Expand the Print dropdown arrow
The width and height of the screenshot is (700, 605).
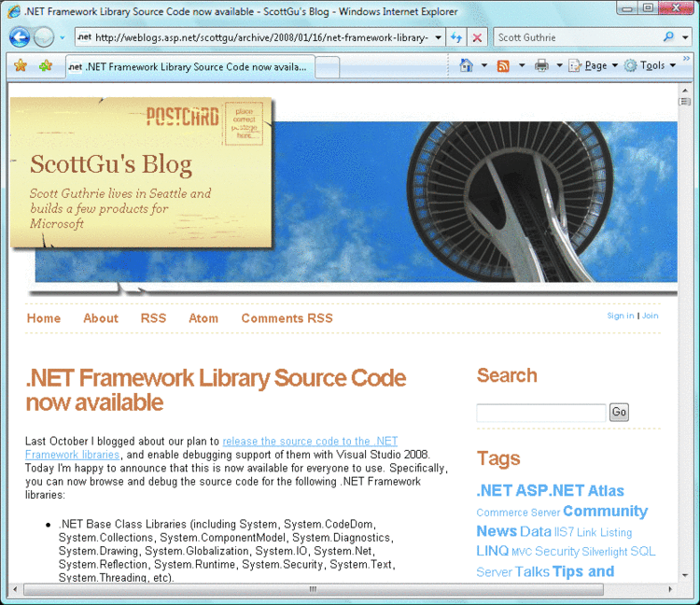pyautogui.click(x=559, y=65)
